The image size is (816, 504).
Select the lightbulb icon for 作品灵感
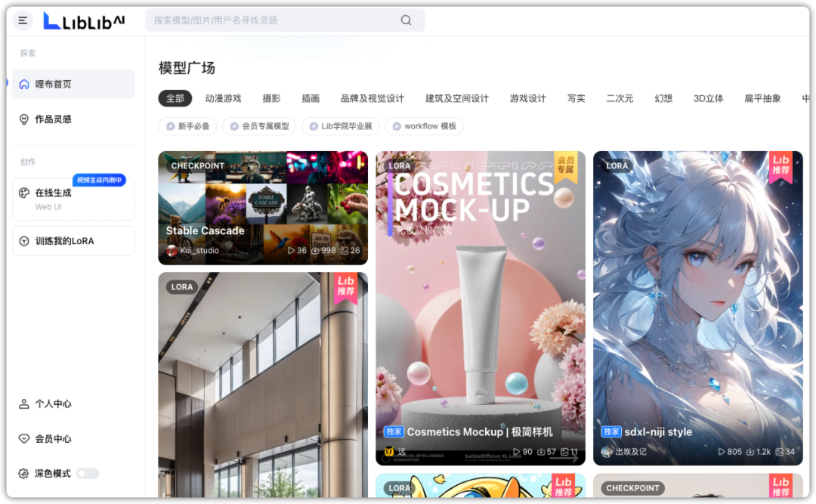pyautogui.click(x=23, y=119)
